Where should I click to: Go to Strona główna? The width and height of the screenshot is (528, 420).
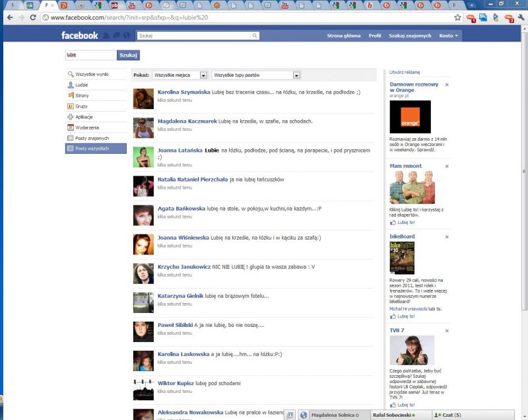coord(343,36)
